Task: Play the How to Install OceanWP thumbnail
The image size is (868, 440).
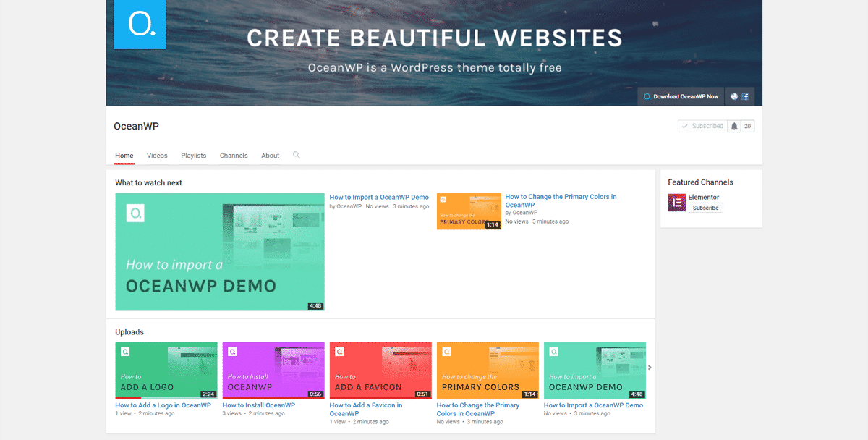Action: click(273, 371)
